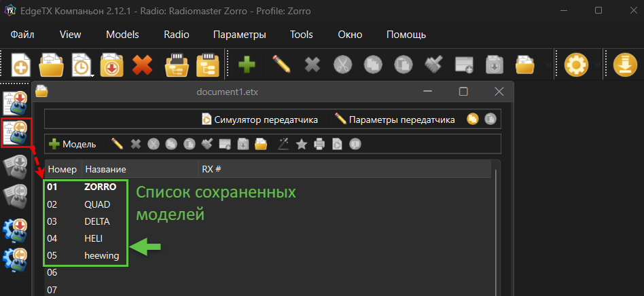Click the SD card folder toolbar icon
Viewport: 644px width, 296px height.
click(x=177, y=64)
